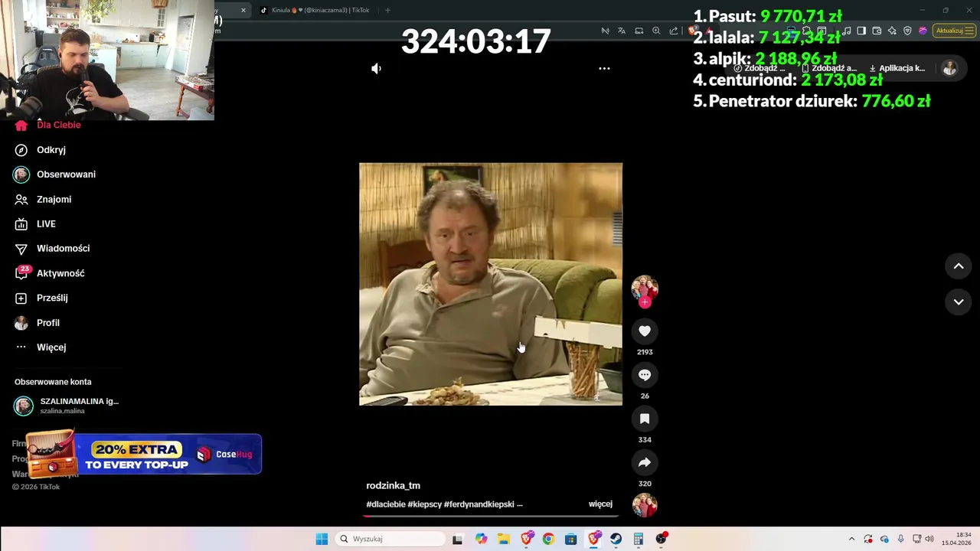The width and height of the screenshot is (980, 551).
Task: Open the sound avatar at the video's bottom right
Action: (645, 506)
